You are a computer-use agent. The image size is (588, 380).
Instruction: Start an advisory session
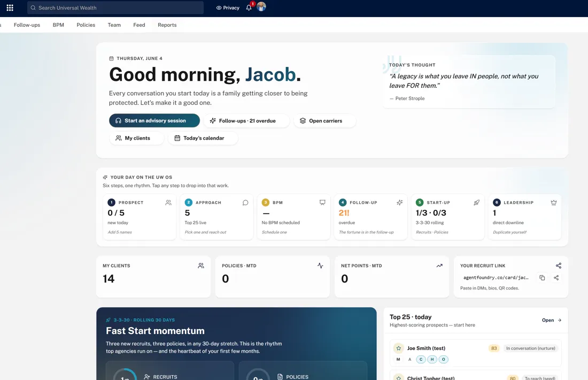[x=154, y=120]
